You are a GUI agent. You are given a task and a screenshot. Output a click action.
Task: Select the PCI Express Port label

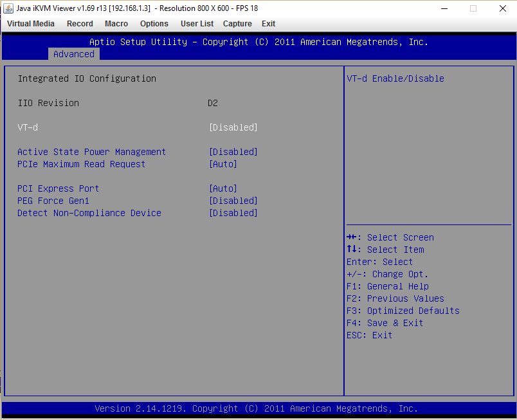[58, 188]
